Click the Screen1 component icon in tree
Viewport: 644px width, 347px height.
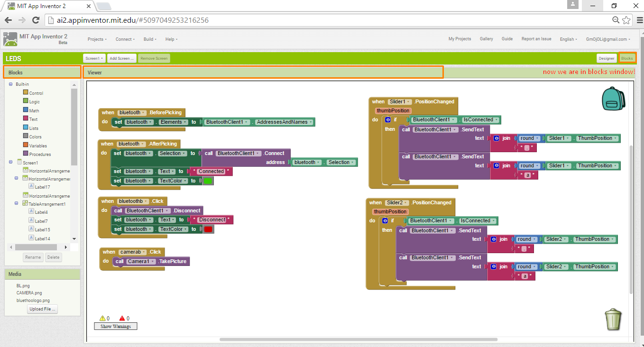19,162
